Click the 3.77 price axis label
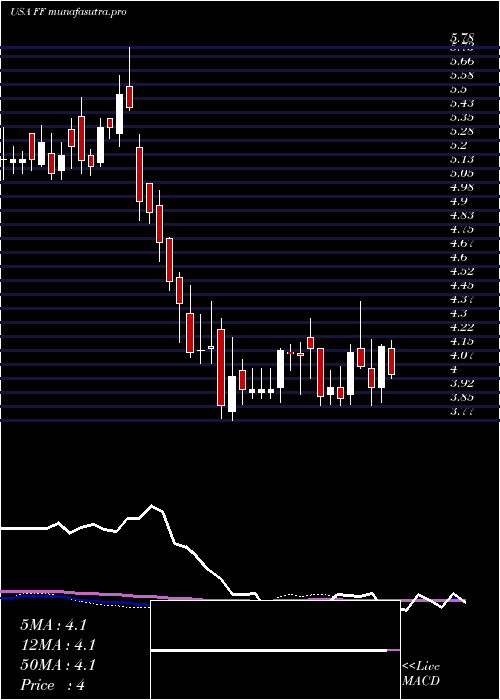500x700 pixels. point(462,411)
